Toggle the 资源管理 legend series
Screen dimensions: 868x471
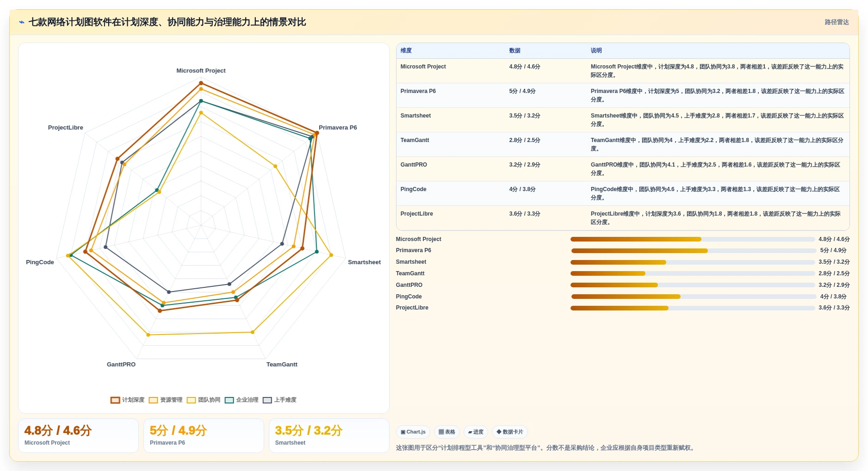(x=166, y=400)
